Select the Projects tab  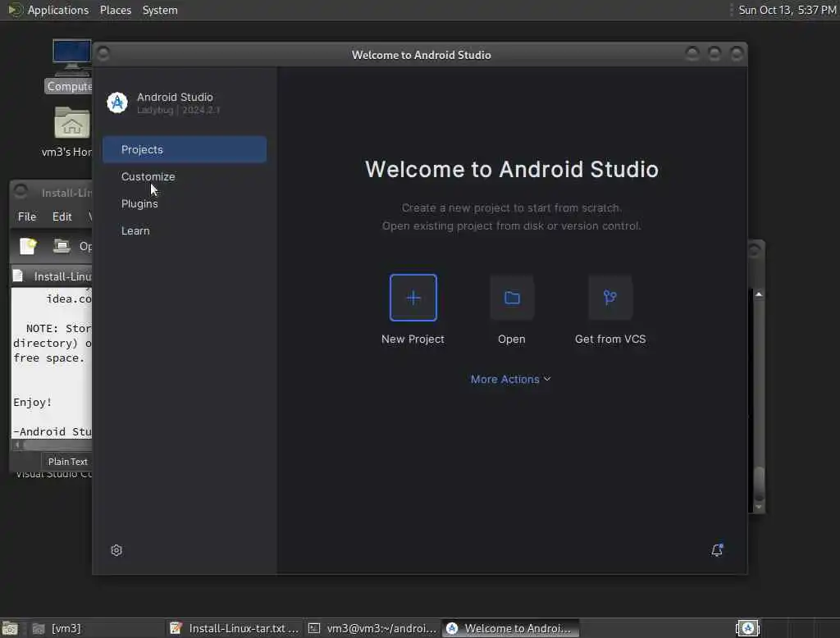point(185,149)
